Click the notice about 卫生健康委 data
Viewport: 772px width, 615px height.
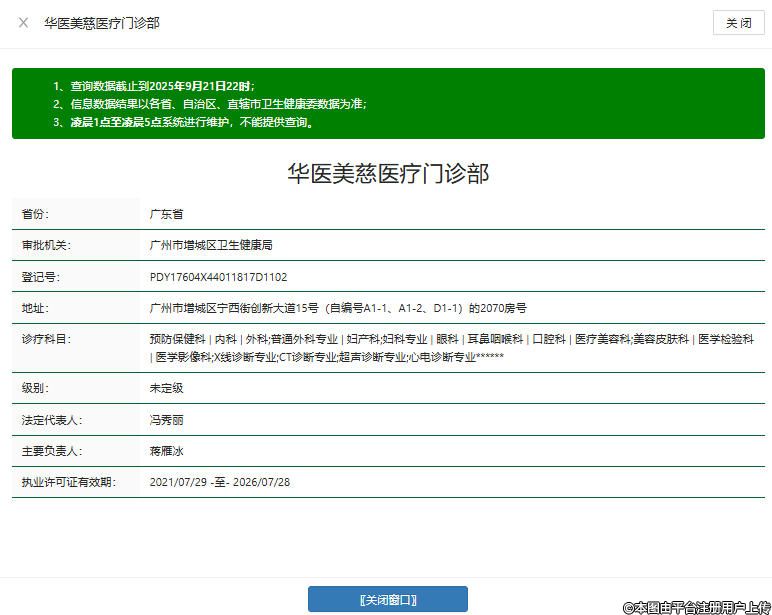209,104
